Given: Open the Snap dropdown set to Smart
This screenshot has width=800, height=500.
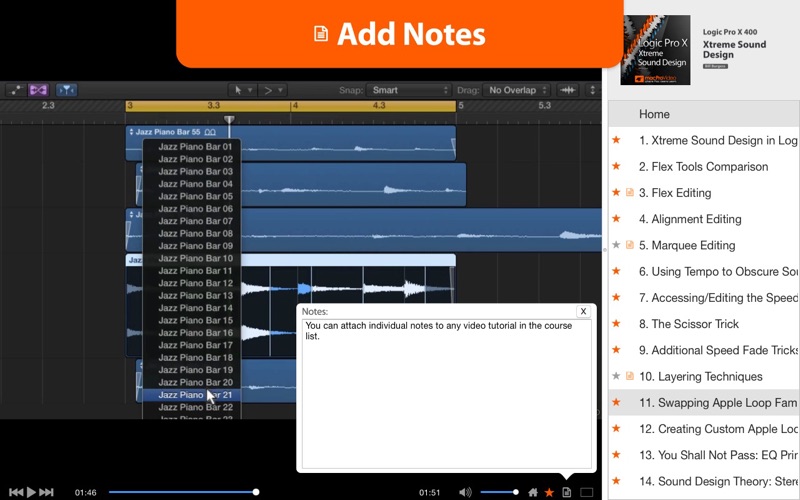Looking at the screenshot, I should pos(409,90).
